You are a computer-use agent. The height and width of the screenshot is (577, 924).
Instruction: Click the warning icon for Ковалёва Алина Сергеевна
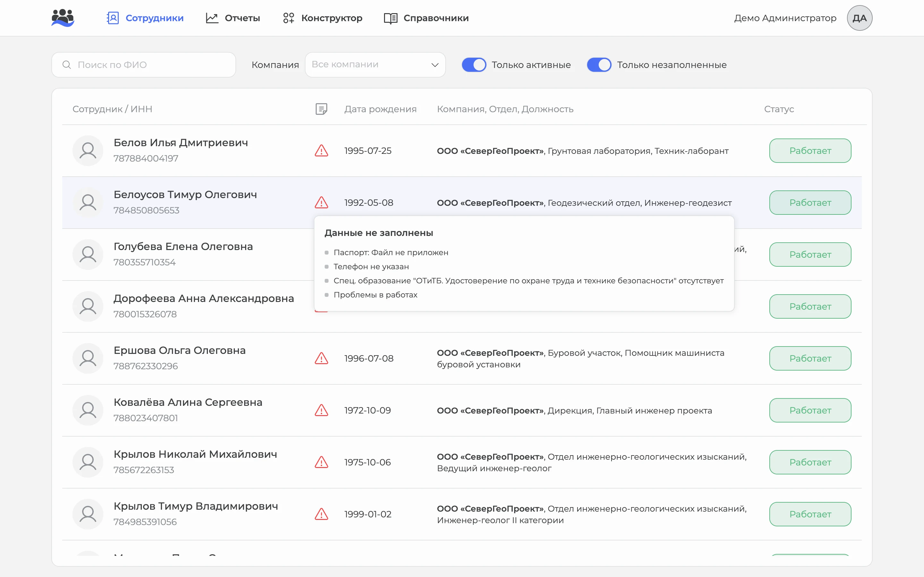(x=321, y=410)
